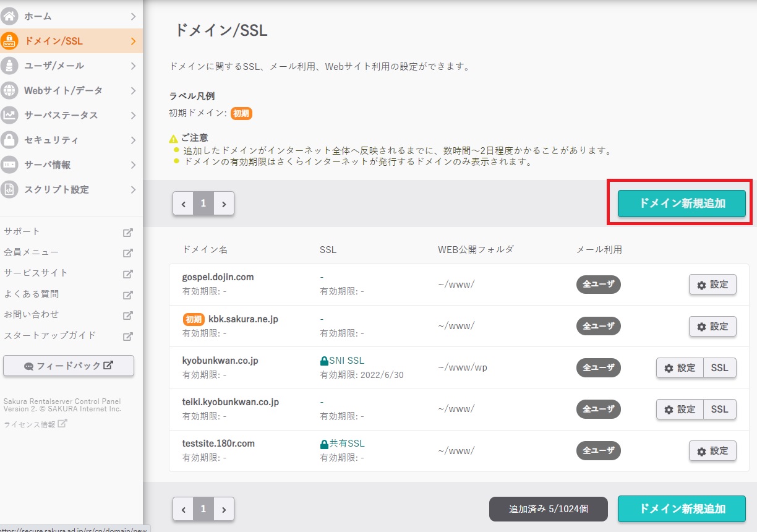Click the Server Info icon
Viewport: 757px width, 532px height.
(x=9, y=165)
